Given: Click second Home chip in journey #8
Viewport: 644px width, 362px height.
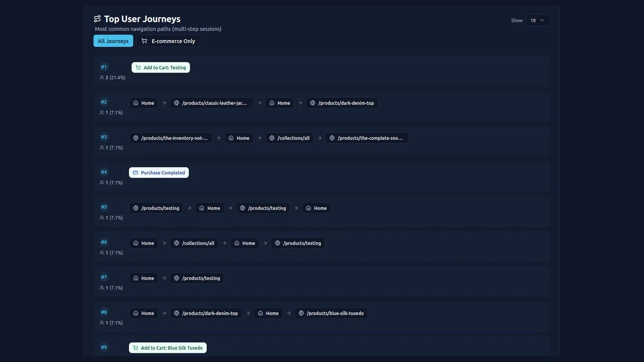Looking at the screenshot, I should click(x=268, y=313).
